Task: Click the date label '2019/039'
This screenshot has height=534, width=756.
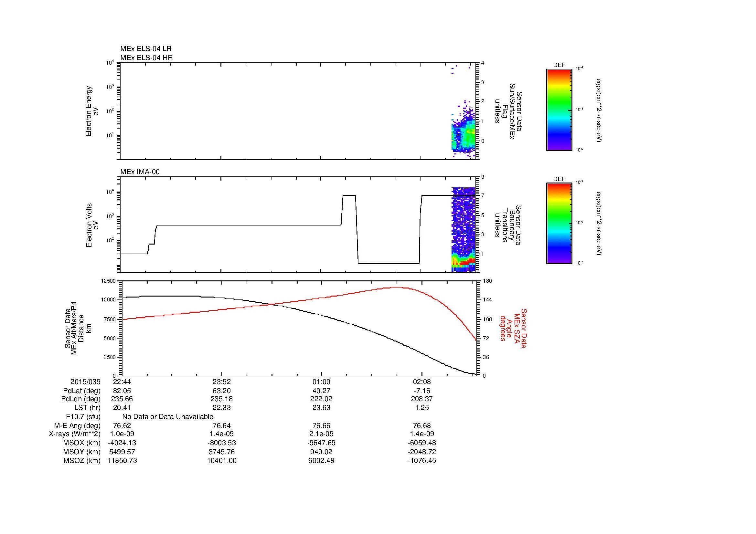Action: [x=85, y=382]
